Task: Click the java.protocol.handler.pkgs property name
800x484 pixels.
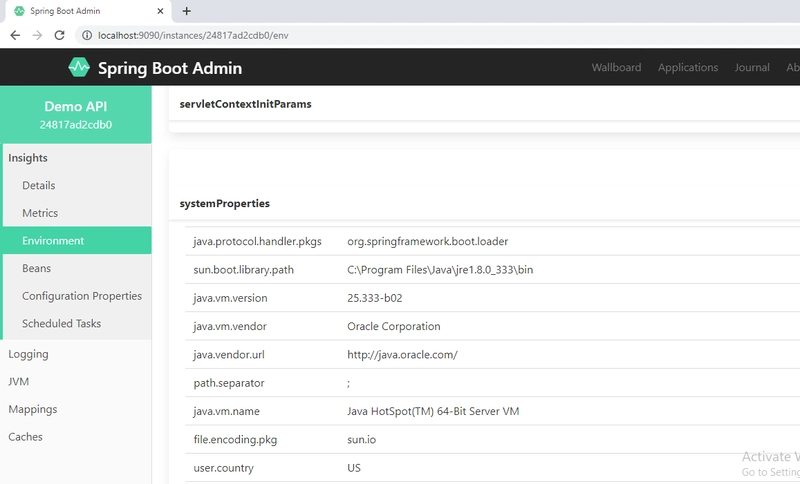Action: coord(257,241)
